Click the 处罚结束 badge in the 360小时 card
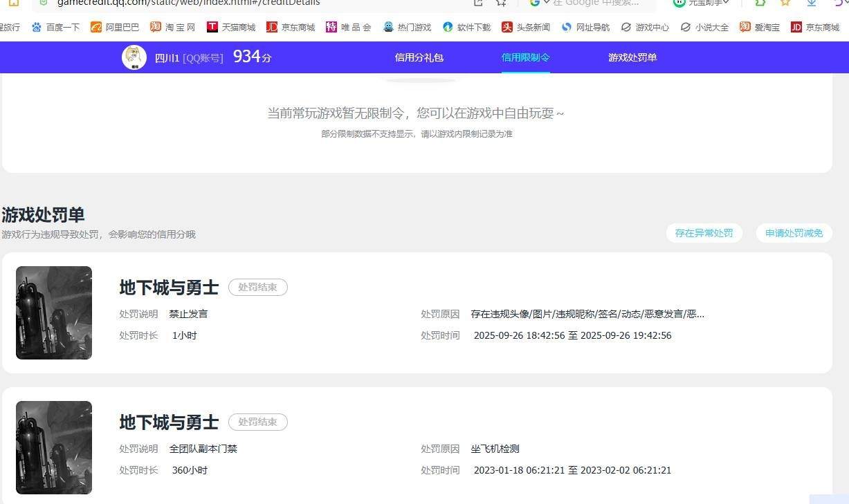The image size is (849, 504). (258, 422)
